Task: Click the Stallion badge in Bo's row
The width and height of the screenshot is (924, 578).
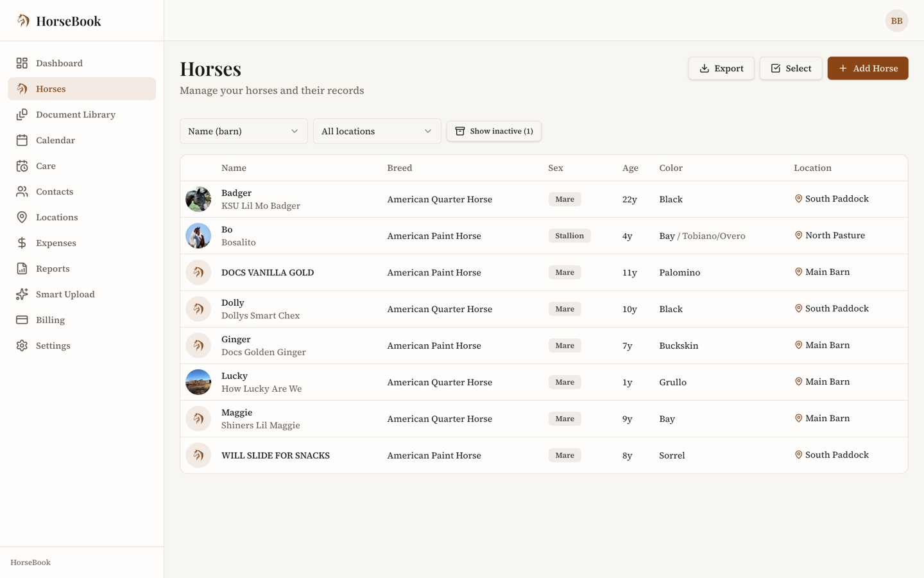Action: pos(569,236)
